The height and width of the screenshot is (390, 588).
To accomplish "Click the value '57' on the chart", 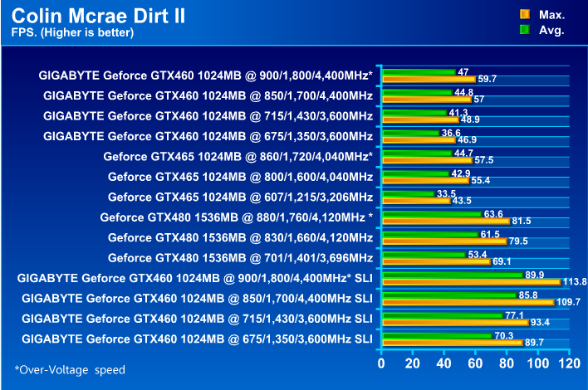I will 479,100.
